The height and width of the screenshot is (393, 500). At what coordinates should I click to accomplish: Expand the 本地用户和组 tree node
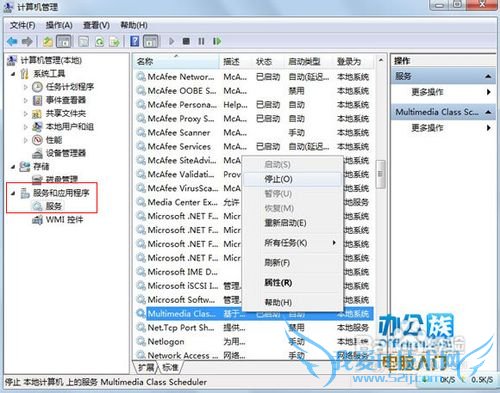click(x=26, y=127)
